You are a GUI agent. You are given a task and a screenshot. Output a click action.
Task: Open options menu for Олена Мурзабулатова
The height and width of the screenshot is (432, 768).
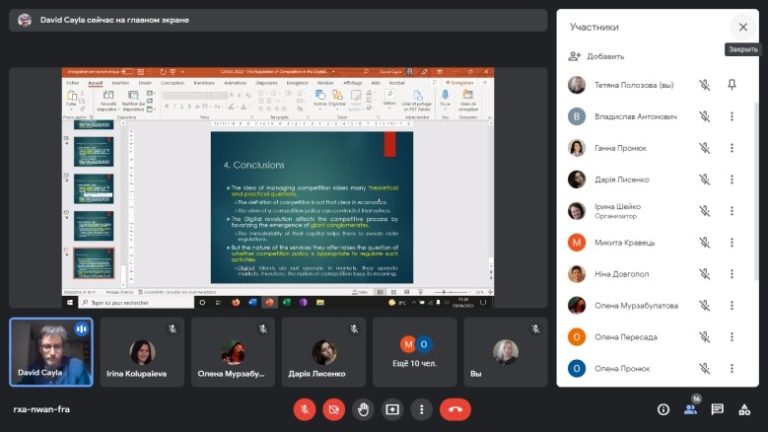(x=732, y=306)
